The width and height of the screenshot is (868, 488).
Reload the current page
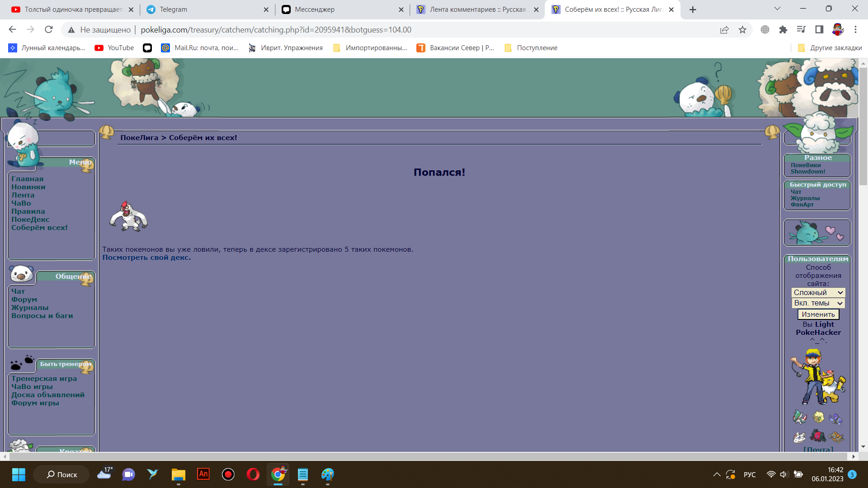[x=49, y=29]
